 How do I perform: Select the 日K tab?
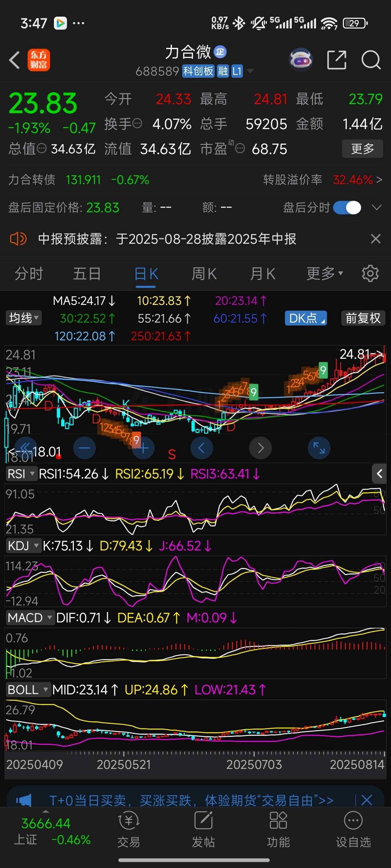tap(146, 273)
